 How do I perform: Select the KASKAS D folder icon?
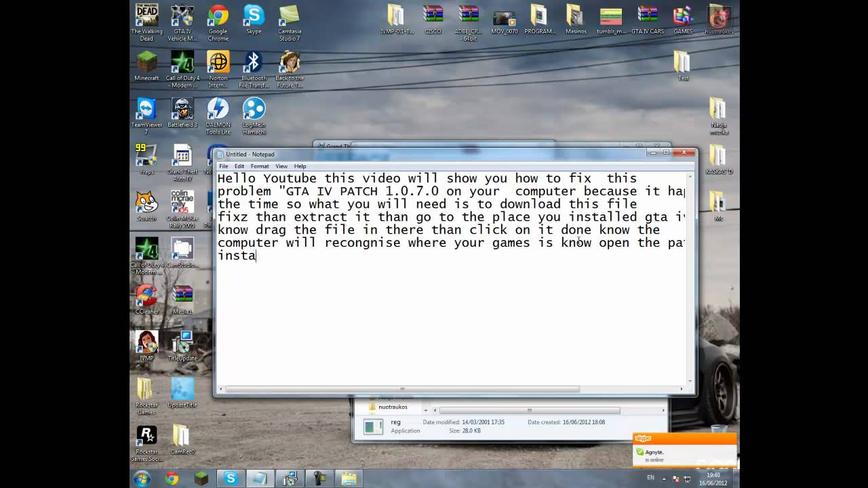click(x=719, y=159)
